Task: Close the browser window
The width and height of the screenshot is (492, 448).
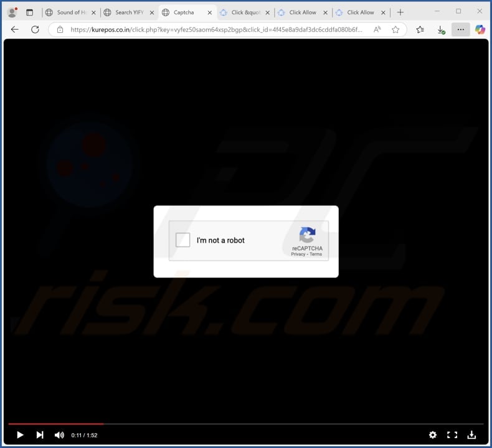Action: [x=480, y=11]
